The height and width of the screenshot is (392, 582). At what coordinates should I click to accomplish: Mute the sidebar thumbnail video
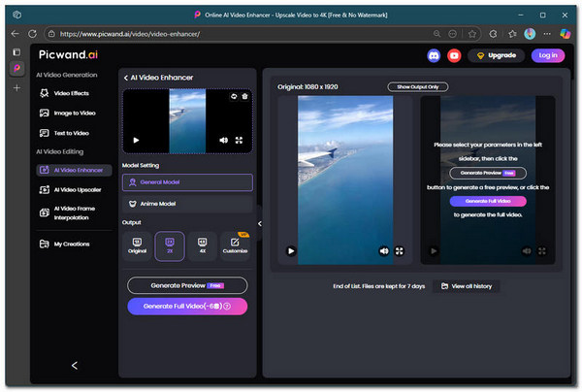[x=223, y=140]
